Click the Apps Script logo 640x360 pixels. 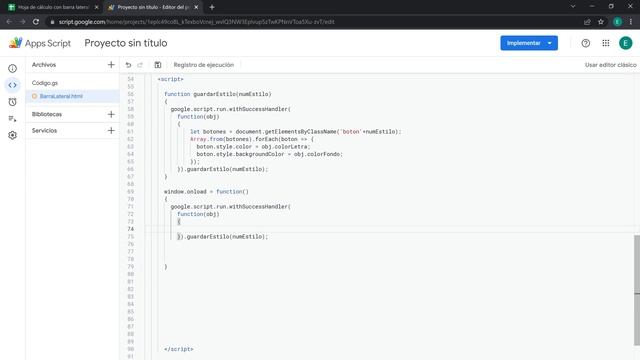click(40, 43)
